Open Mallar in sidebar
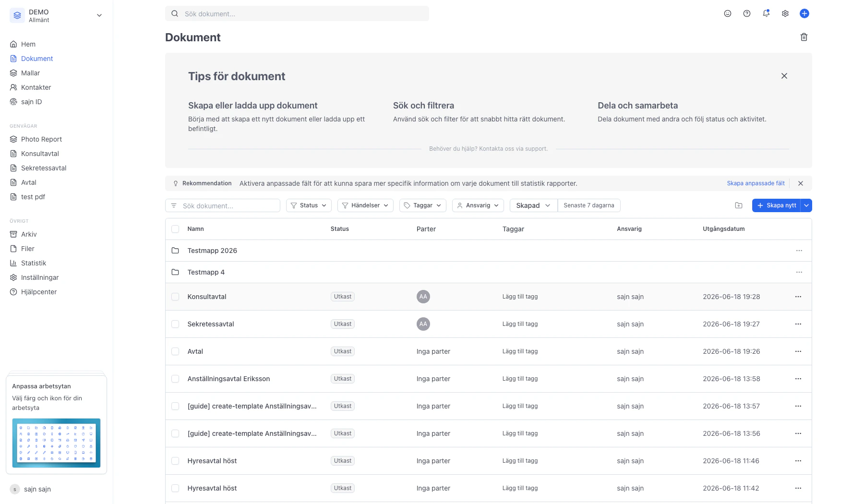 coord(30,73)
